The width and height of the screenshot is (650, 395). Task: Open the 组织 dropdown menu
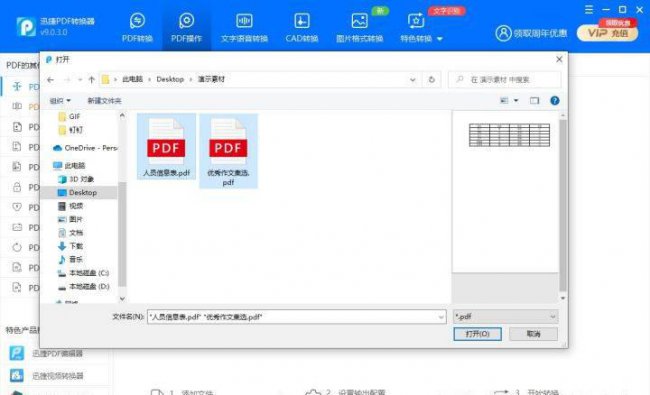pyautogui.click(x=60, y=101)
